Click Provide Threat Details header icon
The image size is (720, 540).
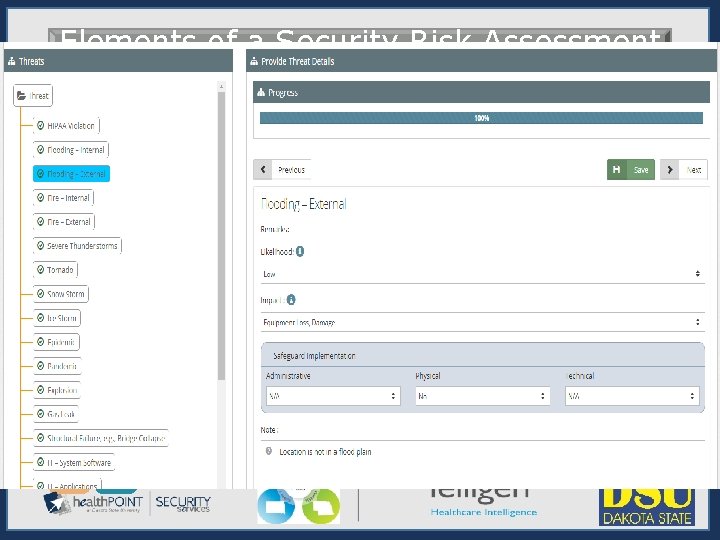tap(254, 61)
